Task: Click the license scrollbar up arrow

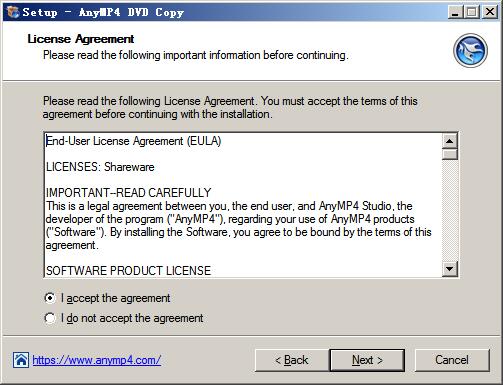Action: (x=450, y=141)
